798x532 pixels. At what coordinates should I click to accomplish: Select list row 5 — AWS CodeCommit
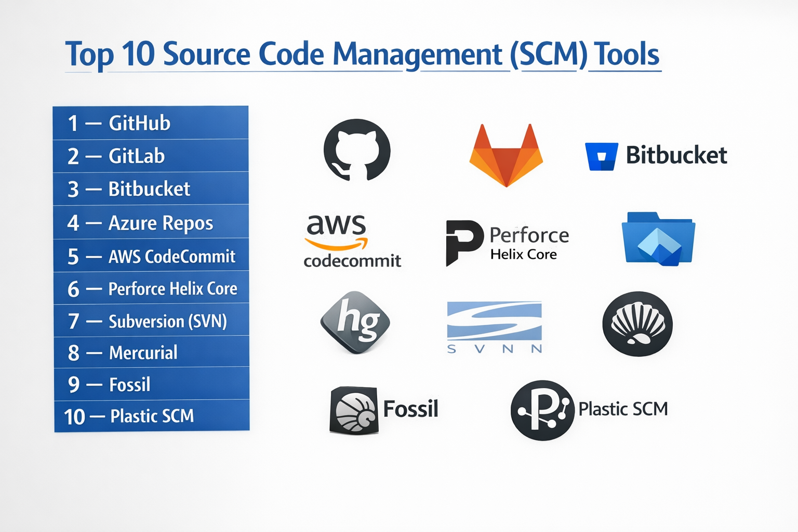(x=151, y=256)
